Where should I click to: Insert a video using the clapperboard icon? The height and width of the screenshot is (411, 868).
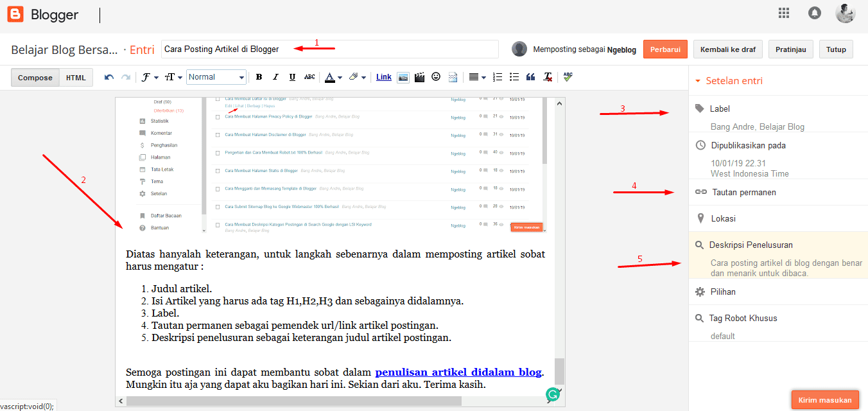coord(419,76)
